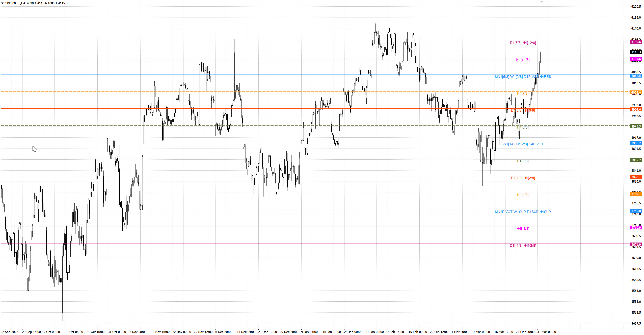Select the MN1PIVOT W1SUP D1SUP H4SUP label
This screenshot has width=644, height=335.
coord(523,212)
